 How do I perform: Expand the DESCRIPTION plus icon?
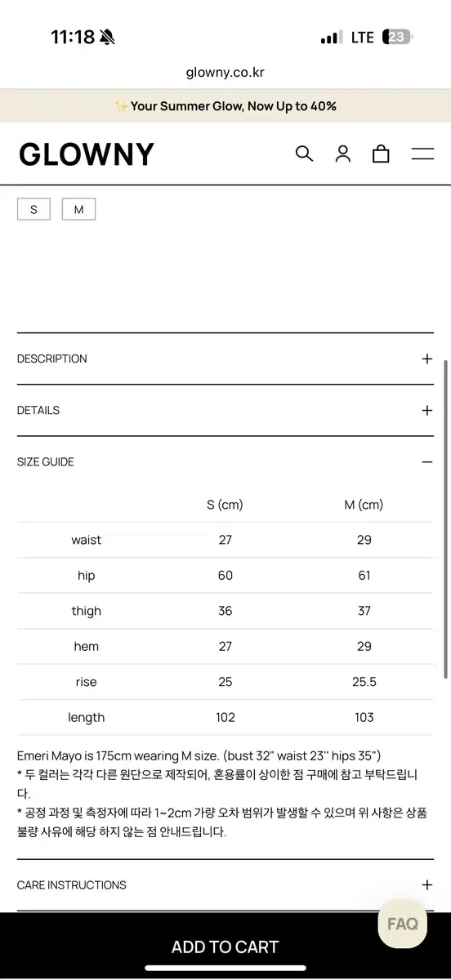[426, 359]
